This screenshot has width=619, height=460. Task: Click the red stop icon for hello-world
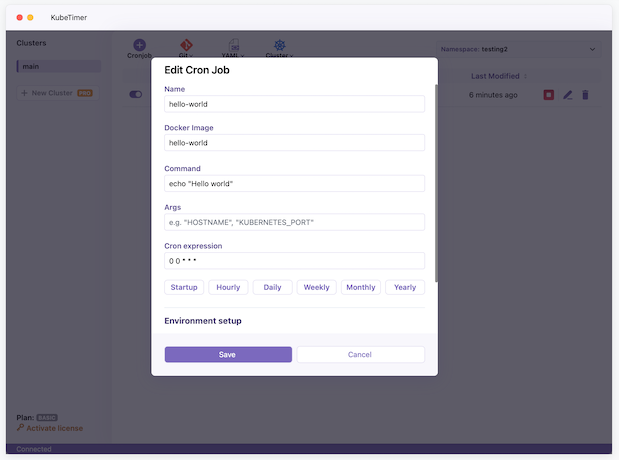548,95
